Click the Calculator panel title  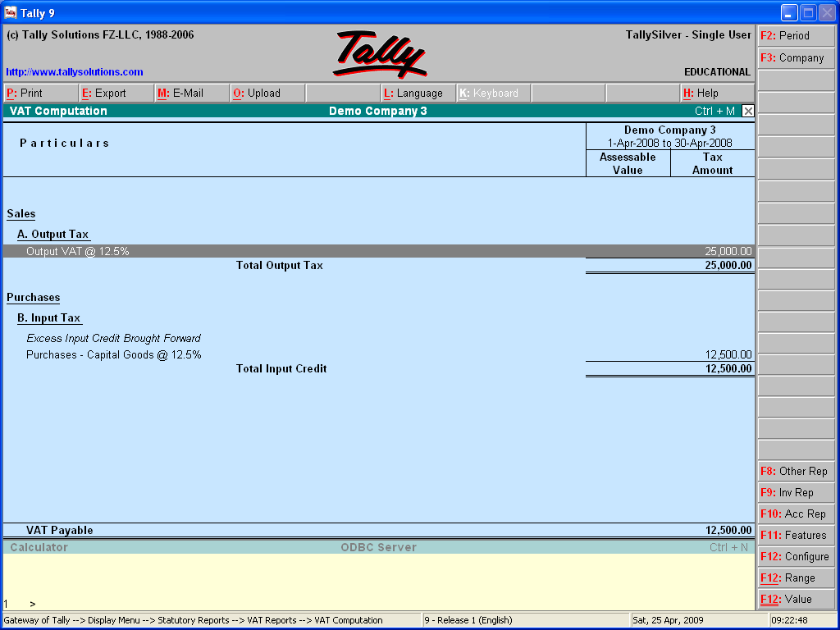point(39,547)
